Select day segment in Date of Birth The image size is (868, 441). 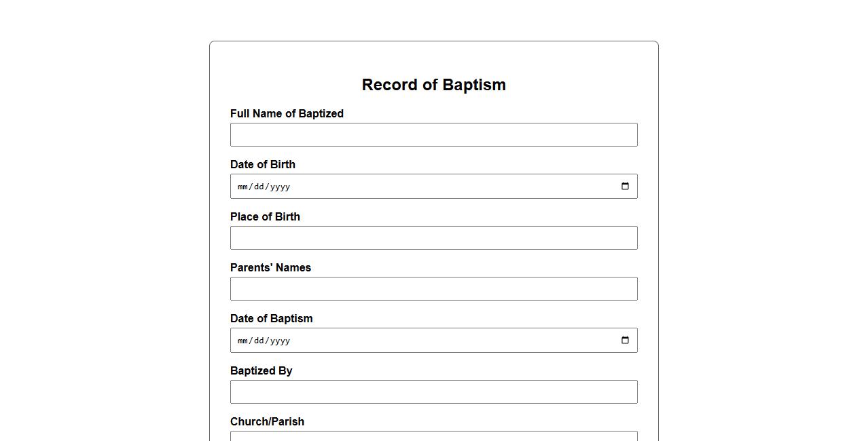259,187
